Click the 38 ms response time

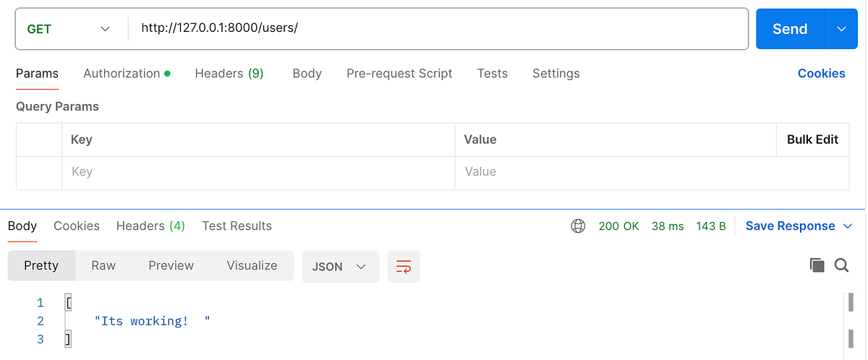coord(668,226)
